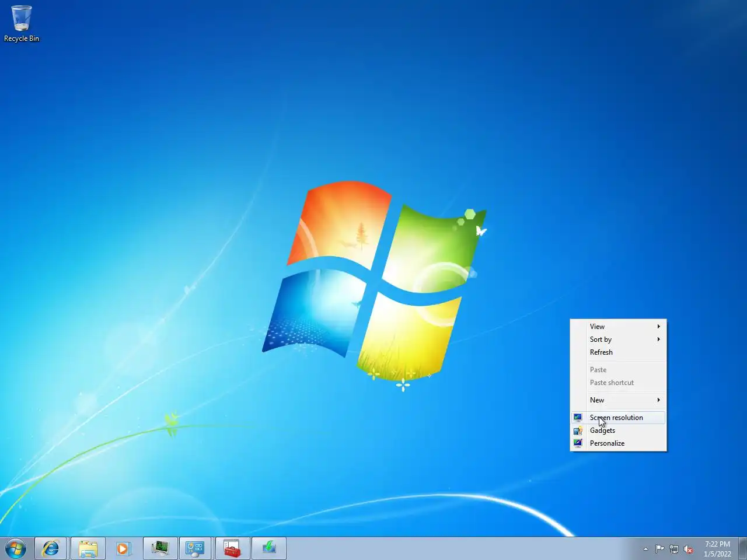This screenshot has height=560, width=747.
Task: Open the Resource Monitor taskbar icon
Action: pos(160,548)
